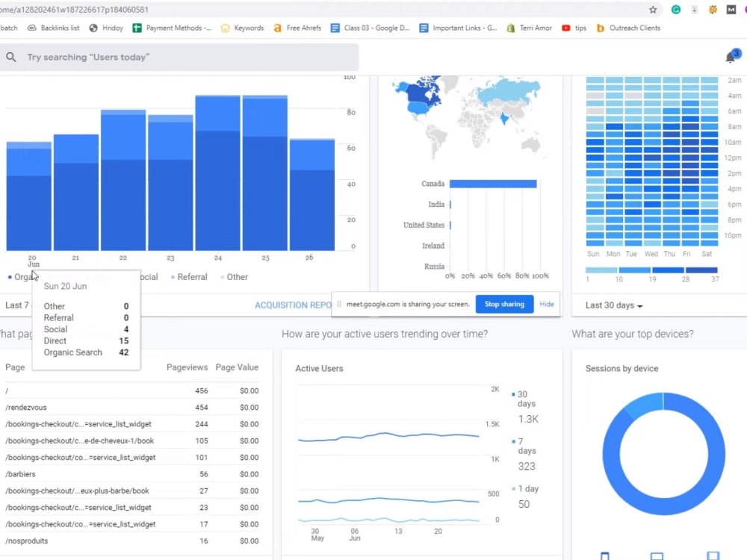This screenshot has height=560, width=747.
Task: Open the Last 30 days dropdown
Action: pos(614,305)
